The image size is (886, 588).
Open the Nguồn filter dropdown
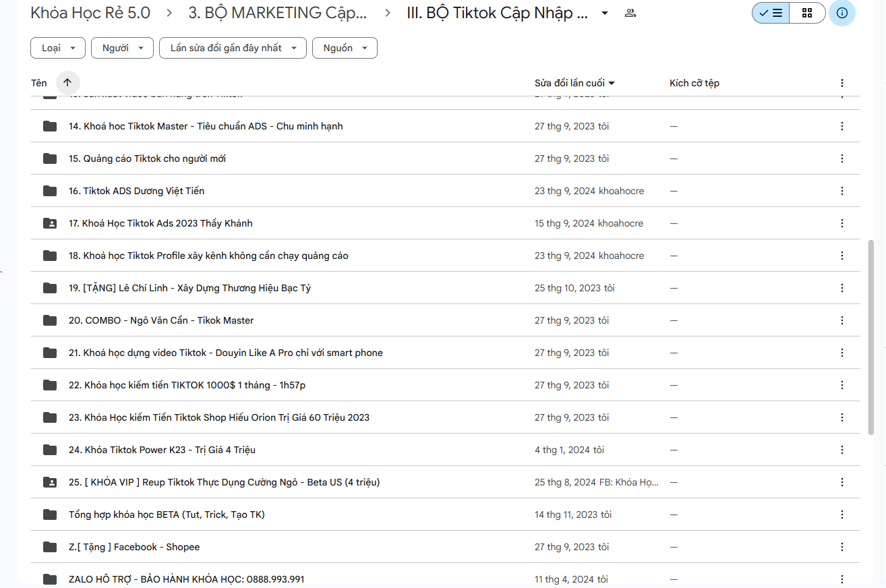345,48
